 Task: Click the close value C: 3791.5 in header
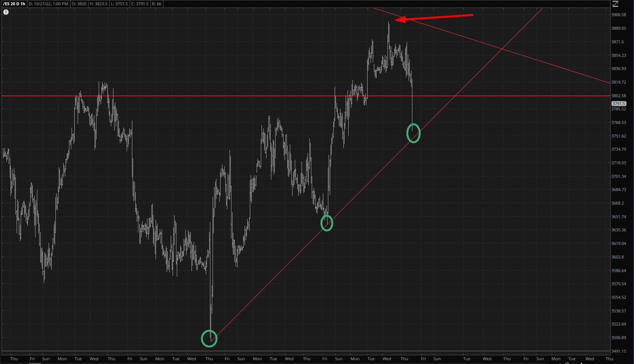click(140, 4)
